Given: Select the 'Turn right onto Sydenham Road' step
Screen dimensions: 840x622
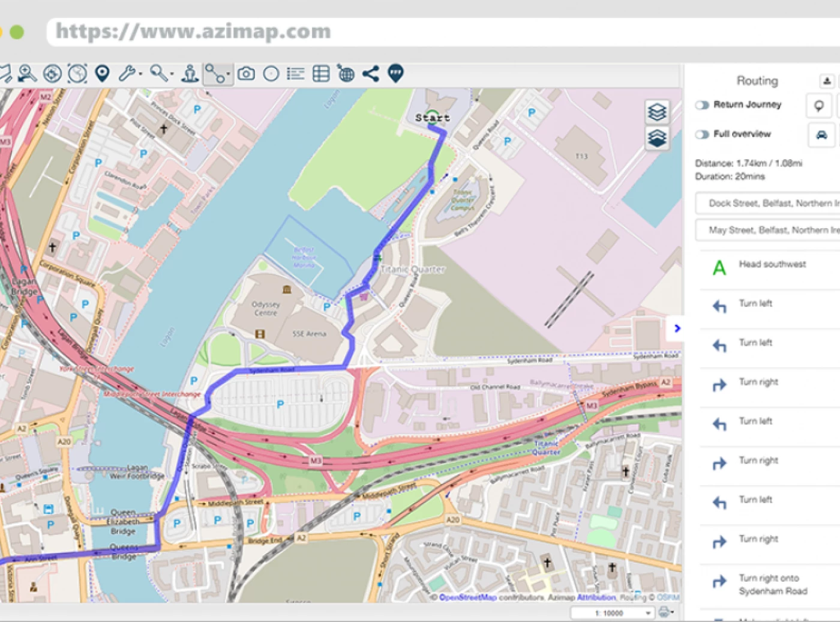Looking at the screenshot, I should pyautogui.click(x=772, y=584).
